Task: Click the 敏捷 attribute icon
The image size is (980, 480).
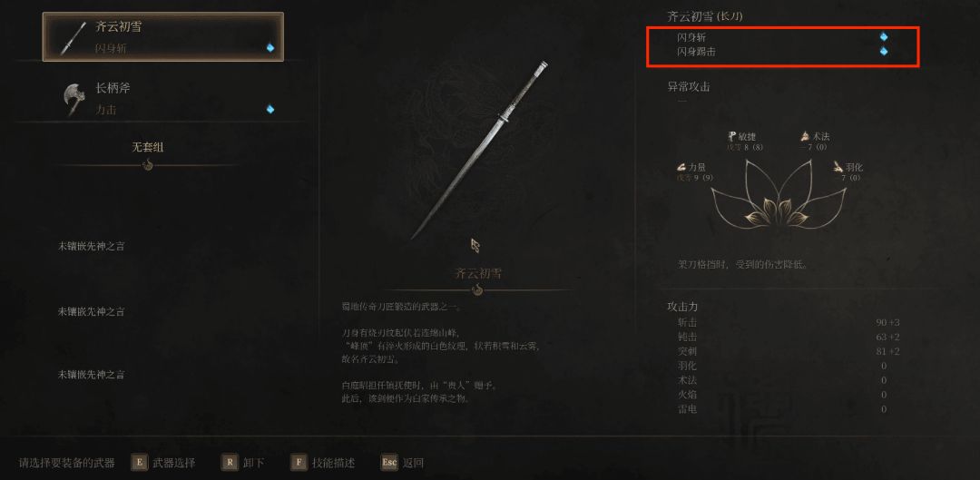Action: click(x=732, y=136)
